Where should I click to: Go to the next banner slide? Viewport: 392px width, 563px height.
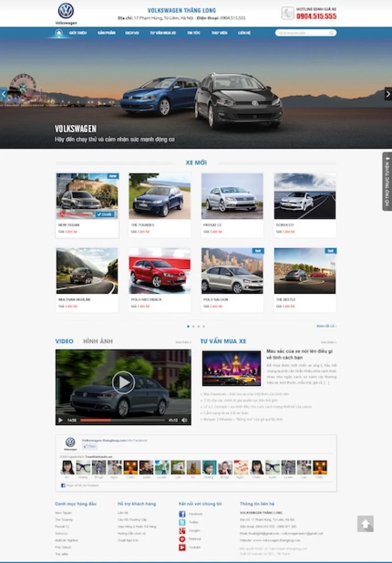point(388,94)
